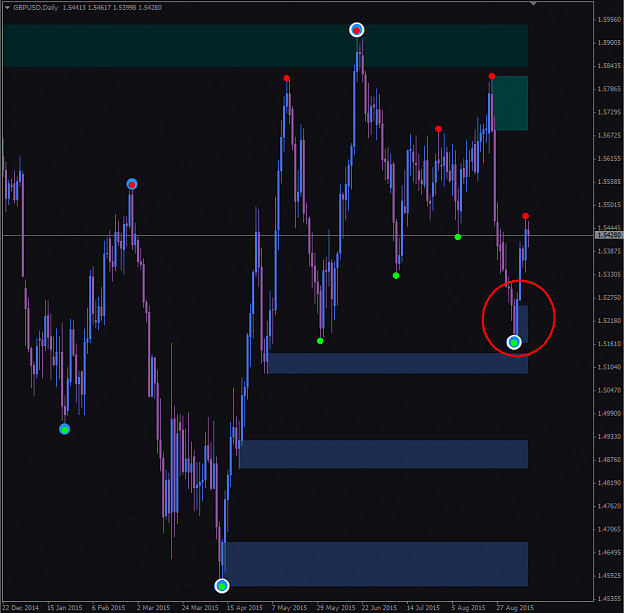Click the small green dot at the July 2015 low

pos(396,275)
